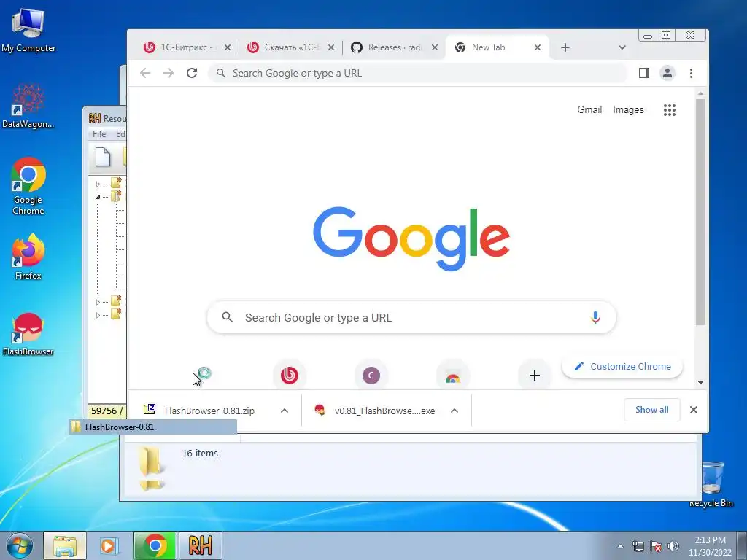747x560 pixels.
Task: Open v0.81_FlashBrowse exe download
Action: (384, 411)
